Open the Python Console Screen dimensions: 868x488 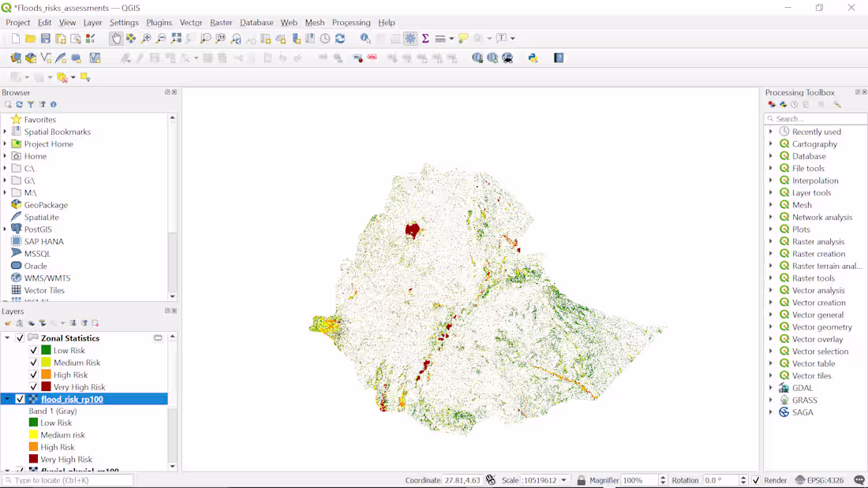533,58
